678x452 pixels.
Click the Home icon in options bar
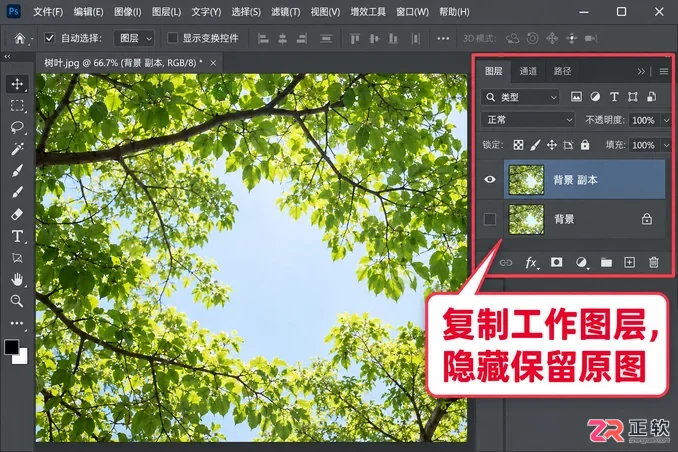20,38
